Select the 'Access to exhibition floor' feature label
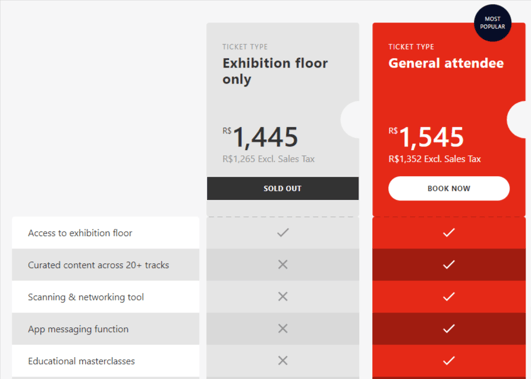The height and width of the screenshot is (379, 531). click(80, 233)
